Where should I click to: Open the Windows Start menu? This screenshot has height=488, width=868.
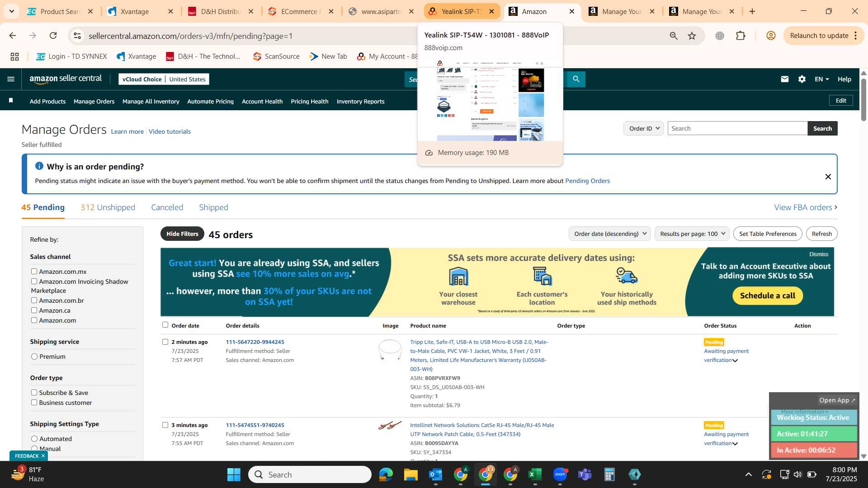[x=234, y=474]
